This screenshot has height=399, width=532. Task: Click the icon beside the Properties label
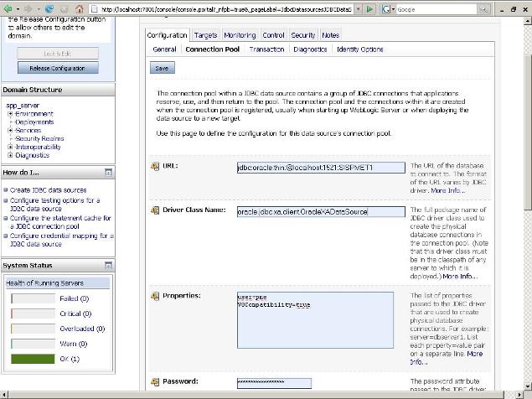point(154,297)
